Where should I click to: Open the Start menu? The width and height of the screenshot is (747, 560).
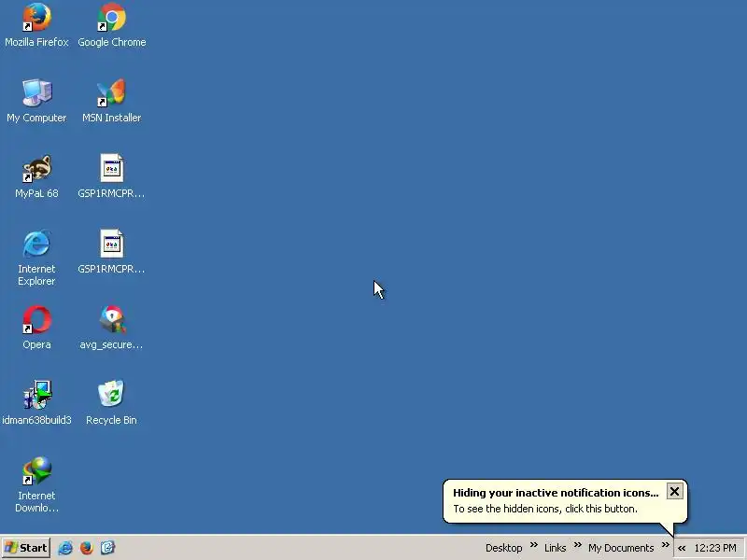click(x=26, y=548)
